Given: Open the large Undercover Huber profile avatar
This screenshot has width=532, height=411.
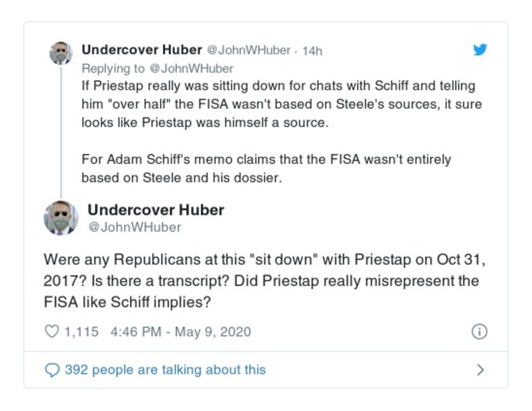Looking at the screenshot, I should pyautogui.click(x=61, y=217).
